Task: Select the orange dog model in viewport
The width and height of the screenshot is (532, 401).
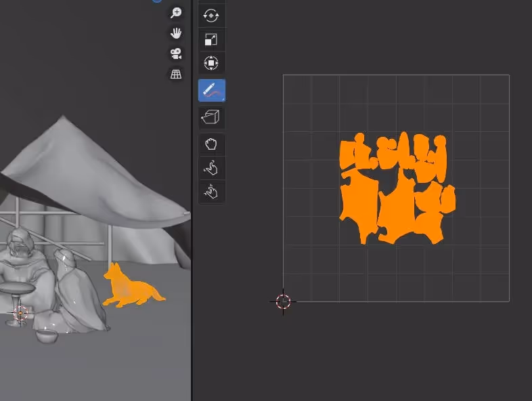Action: point(131,288)
